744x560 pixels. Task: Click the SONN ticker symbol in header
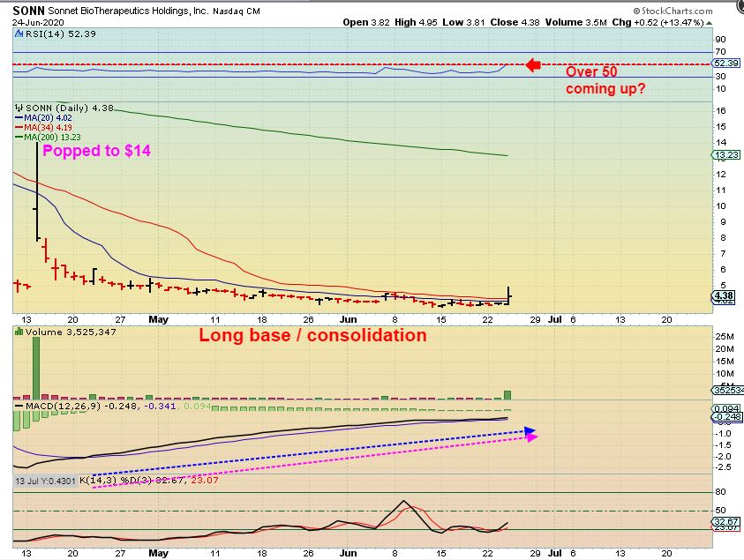pos(28,11)
